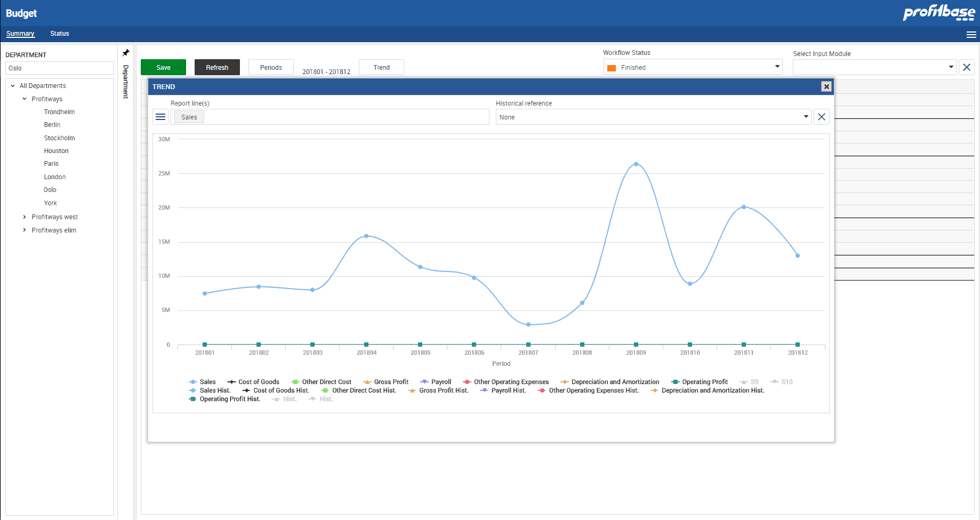Select the Sales report line chip

click(189, 117)
